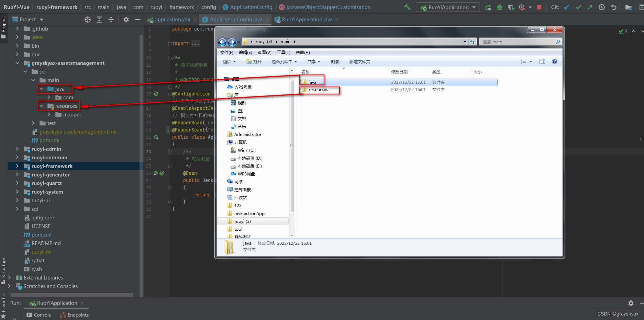Screen dimensions: 644x320
Task: Open the Structure side tool window
Action: click(x=3, y=271)
